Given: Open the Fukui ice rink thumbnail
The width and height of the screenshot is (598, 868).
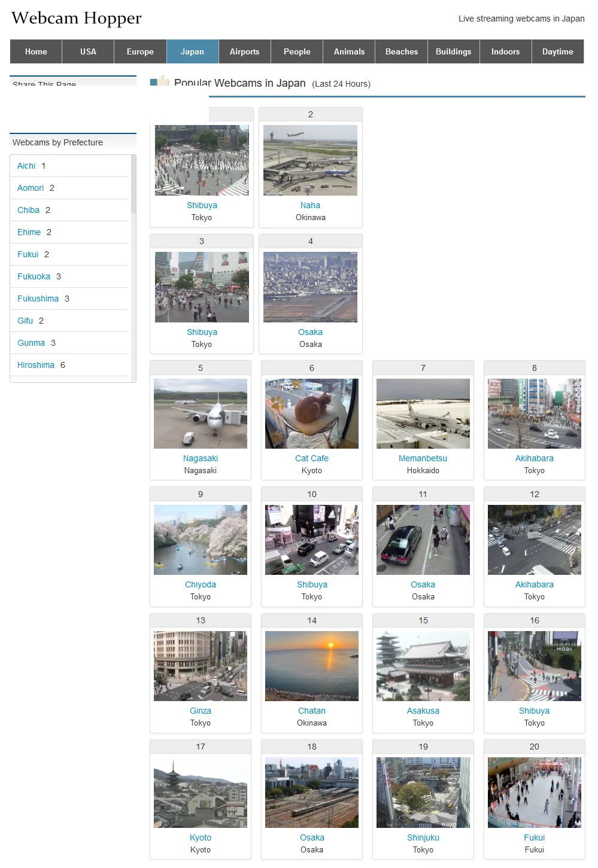Looking at the screenshot, I should coord(535,793).
